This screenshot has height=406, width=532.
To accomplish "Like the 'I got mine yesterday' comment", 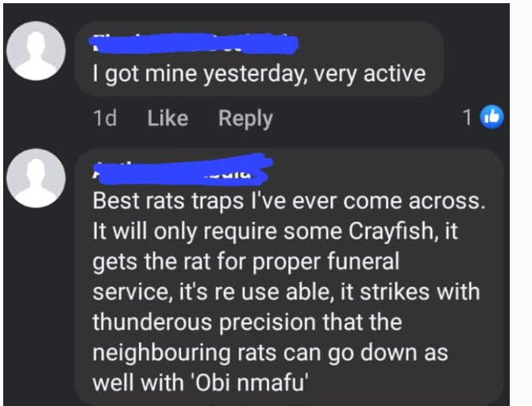I will coord(168,118).
